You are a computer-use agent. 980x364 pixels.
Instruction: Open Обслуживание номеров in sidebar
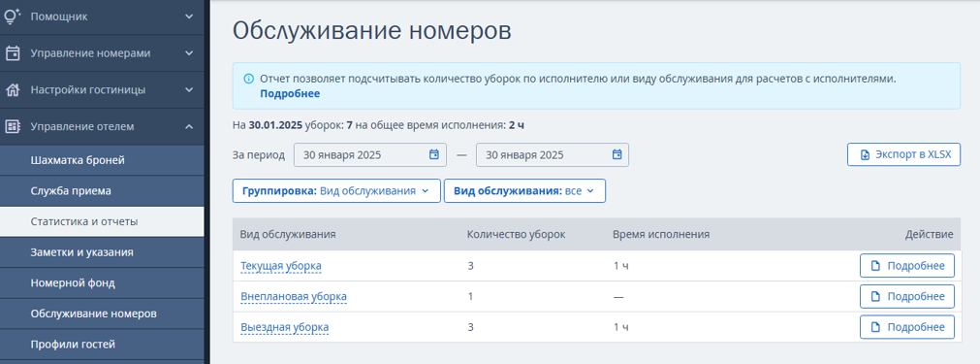click(102, 314)
